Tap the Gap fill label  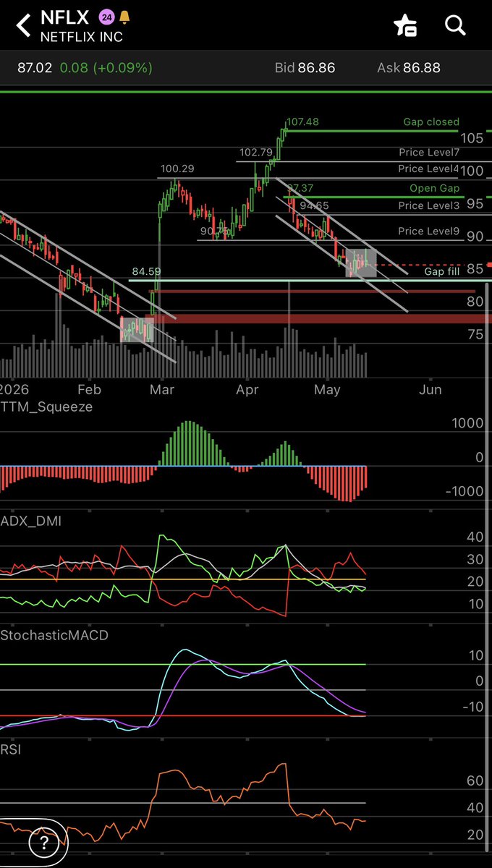441,271
